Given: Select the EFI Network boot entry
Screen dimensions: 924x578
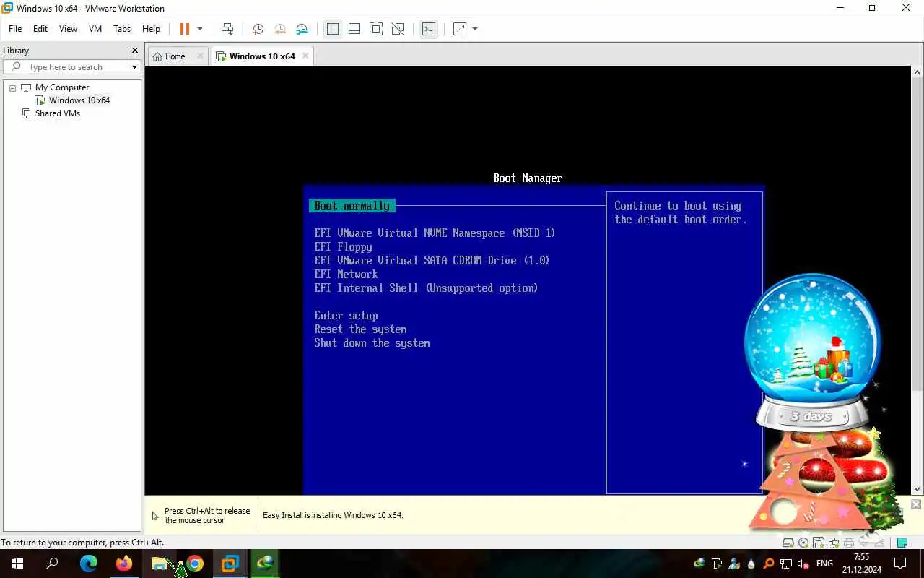Looking at the screenshot, I should (346, 275).
